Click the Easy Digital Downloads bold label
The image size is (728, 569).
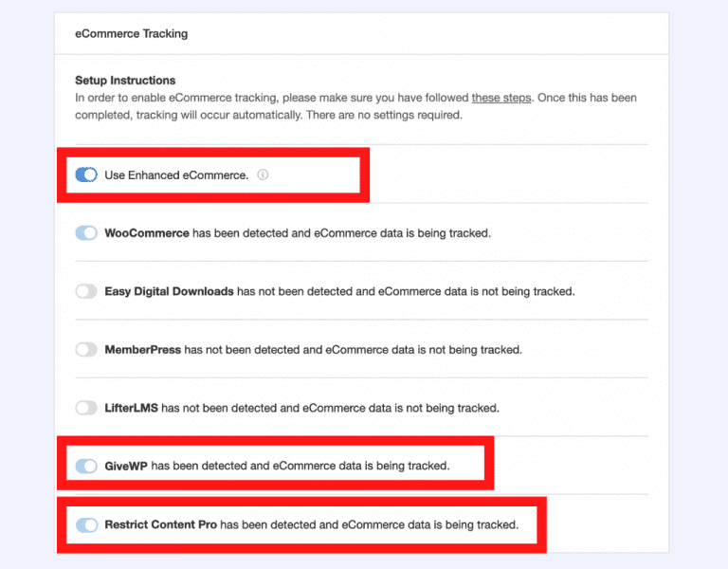(x=169, y=292)
